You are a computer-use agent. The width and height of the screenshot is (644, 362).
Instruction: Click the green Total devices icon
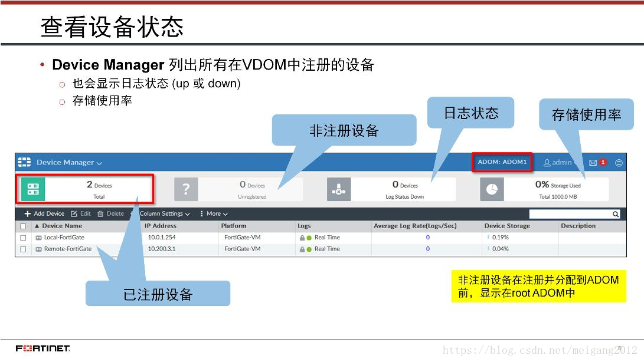click(33, 189)
